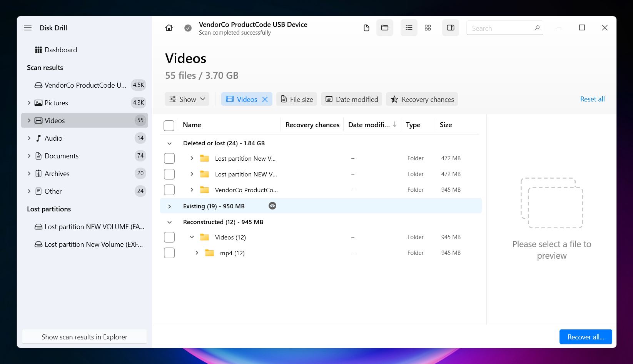
Task: Click the Other category icon
Action: (38, 191)
